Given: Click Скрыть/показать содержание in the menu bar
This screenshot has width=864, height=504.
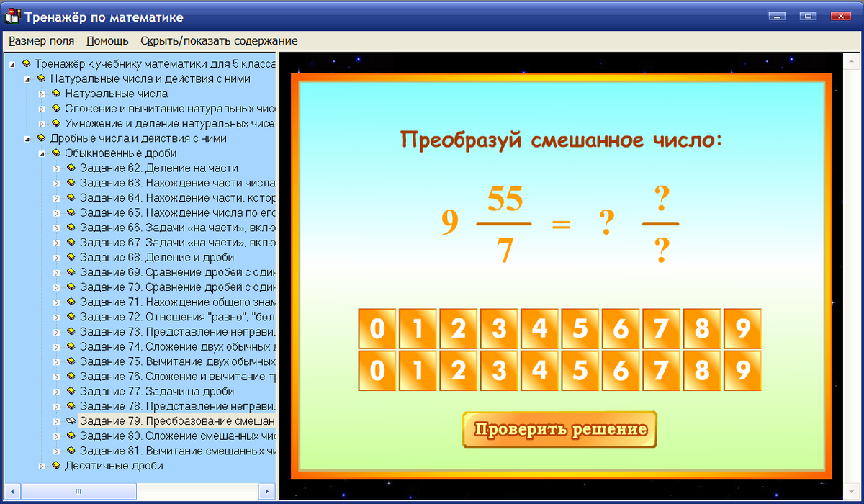Looking at the screenshot, I should [219, 41].
